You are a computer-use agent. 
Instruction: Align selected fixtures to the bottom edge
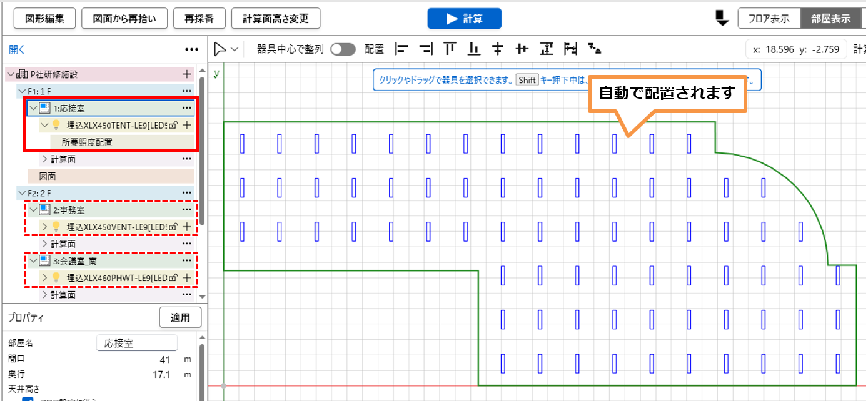tap(475, 49)
